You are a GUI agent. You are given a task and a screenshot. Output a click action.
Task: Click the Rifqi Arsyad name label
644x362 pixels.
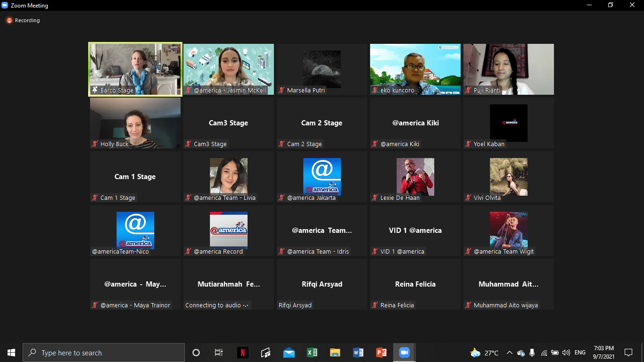tap(295, 305)
